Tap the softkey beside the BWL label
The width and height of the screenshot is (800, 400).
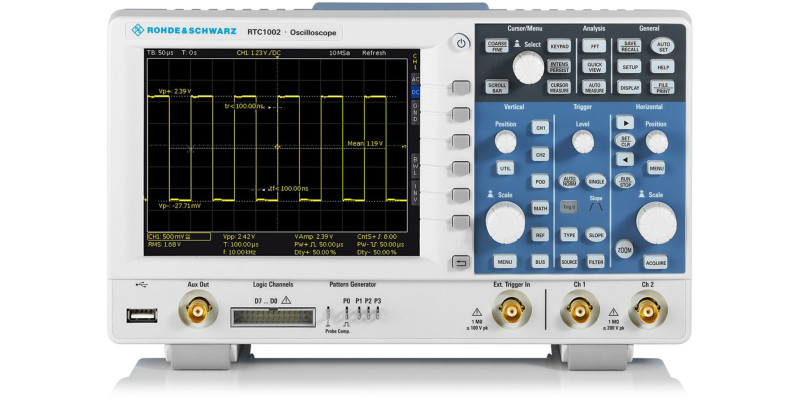(461, 168)
